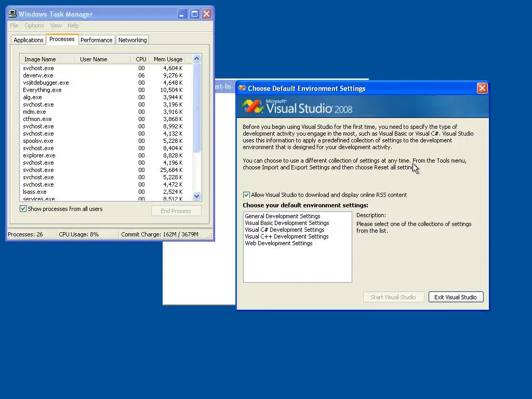This screenshot has height=399, width=532.
Task: Sort processes by User Name column
Action: (x=103, y=59)
